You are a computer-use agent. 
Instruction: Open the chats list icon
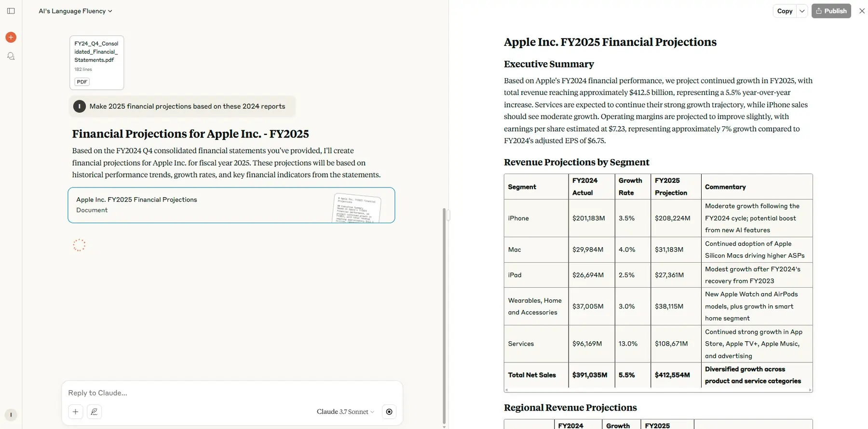coord(11,56)
